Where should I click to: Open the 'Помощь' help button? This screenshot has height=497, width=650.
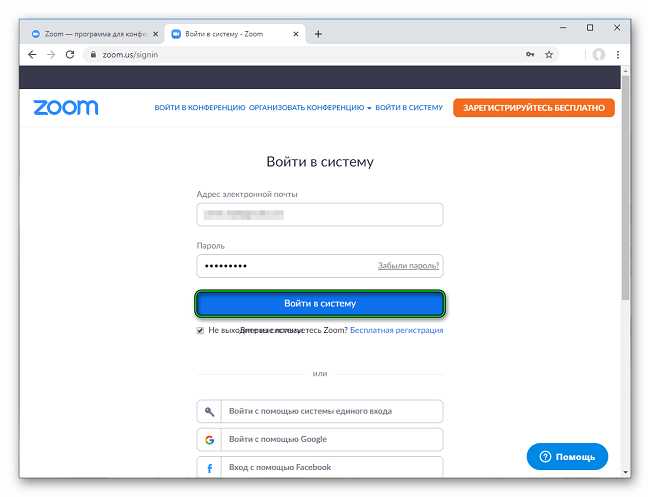[567, 457]
